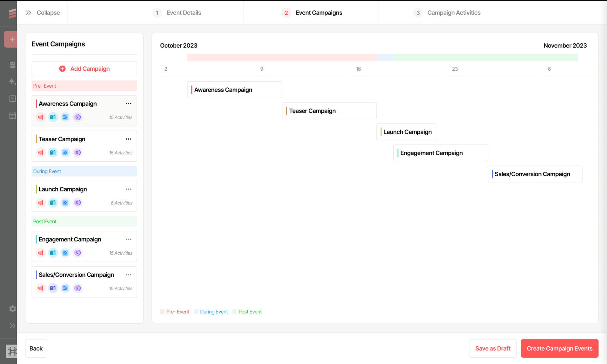Select the megaphone icon on Sales/Conversion Campaign
This screenshot has height=364, width=607.
pyautogui.click(x=41, y=288)
